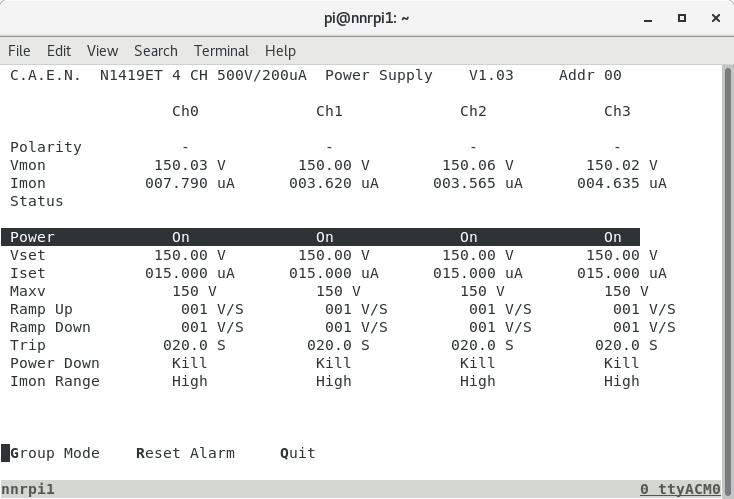Maximize the terminal window
The height and width of the screenshot is (499, 734).
(x=682, y=17)
